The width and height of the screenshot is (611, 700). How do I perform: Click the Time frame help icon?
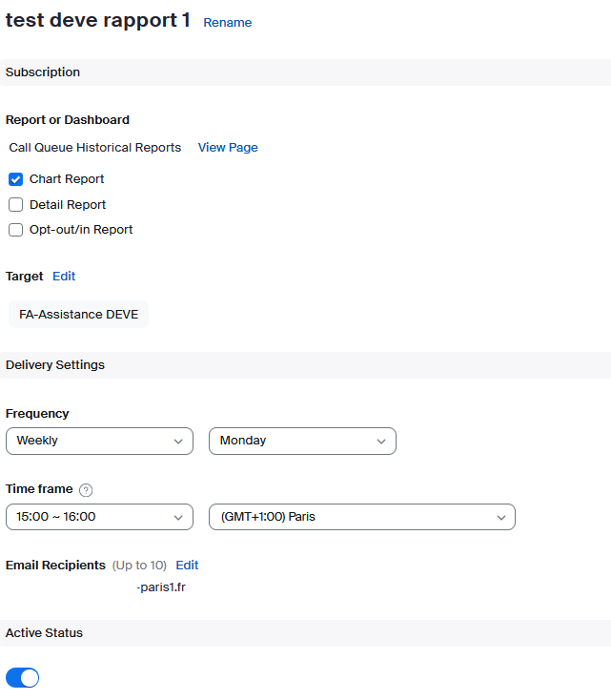coord(86,490)
